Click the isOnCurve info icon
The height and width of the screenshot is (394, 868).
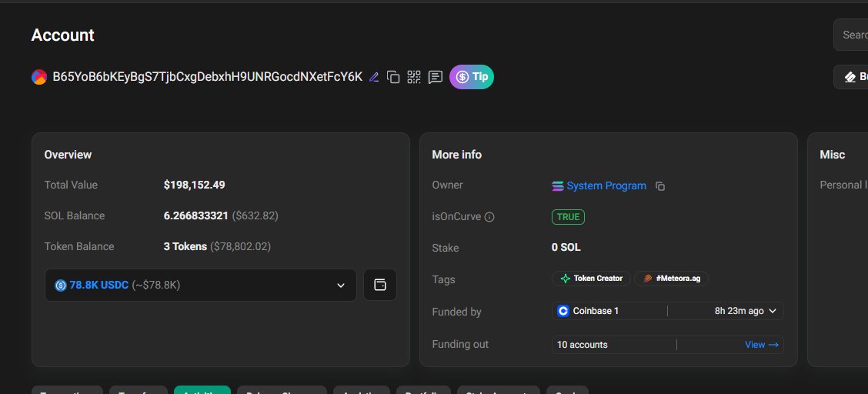[x=489, y=217]
